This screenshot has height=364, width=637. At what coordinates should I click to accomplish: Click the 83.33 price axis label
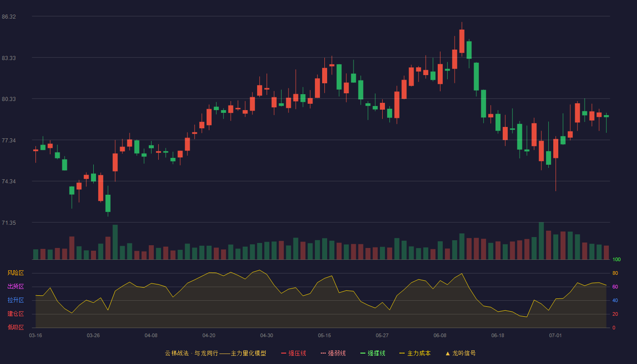[x=9, y=58]
